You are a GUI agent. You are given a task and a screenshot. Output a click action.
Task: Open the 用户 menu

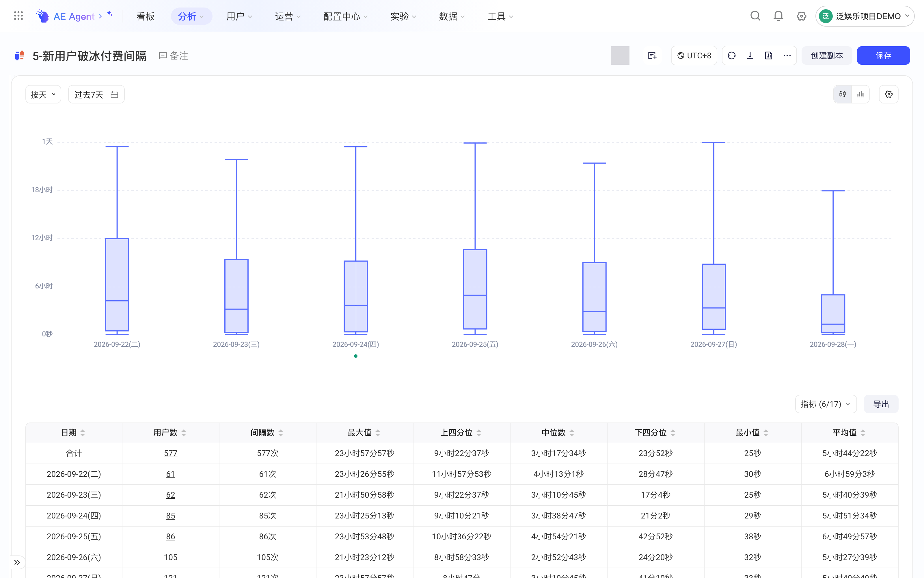pyautogui.click(x=239, y=16)
